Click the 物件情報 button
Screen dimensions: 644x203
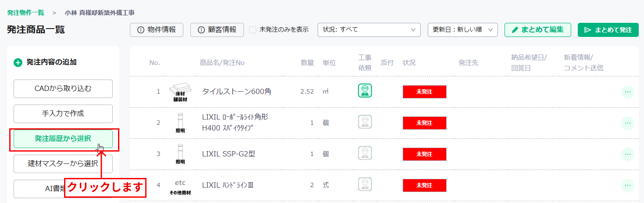tap(157, 30)
